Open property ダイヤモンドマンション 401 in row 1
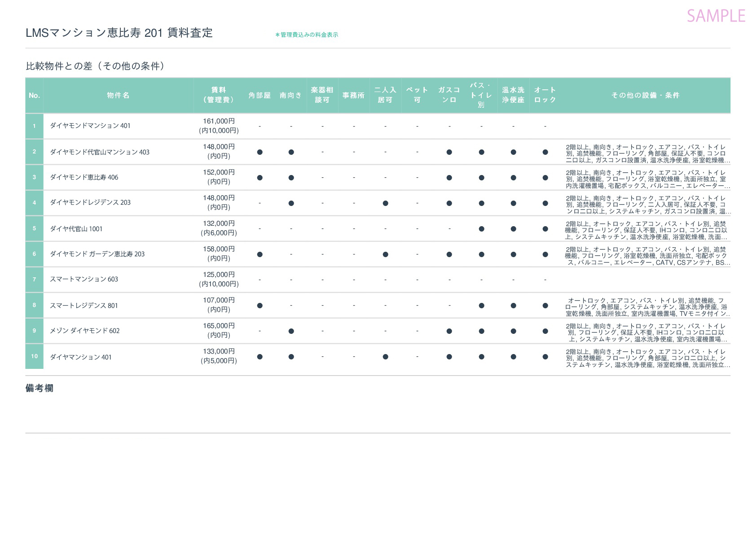This screenshot has height=534, width=756. coord(90,126)
